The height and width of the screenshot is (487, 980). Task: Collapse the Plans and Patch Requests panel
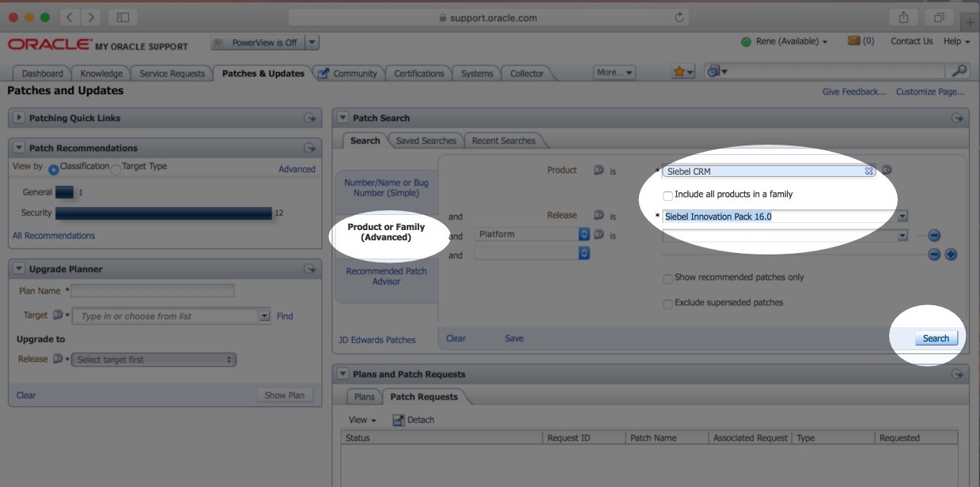[342, 374]
